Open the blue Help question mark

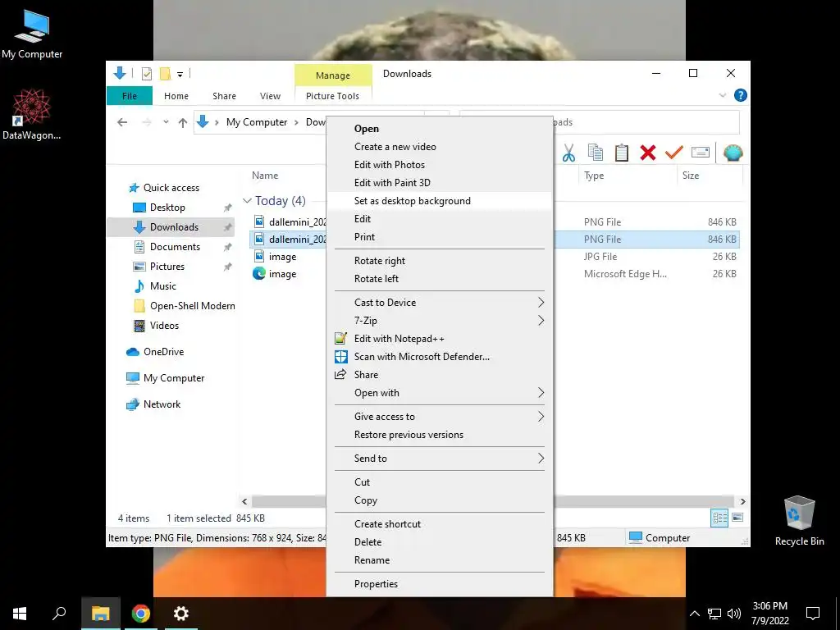point(741,95)
